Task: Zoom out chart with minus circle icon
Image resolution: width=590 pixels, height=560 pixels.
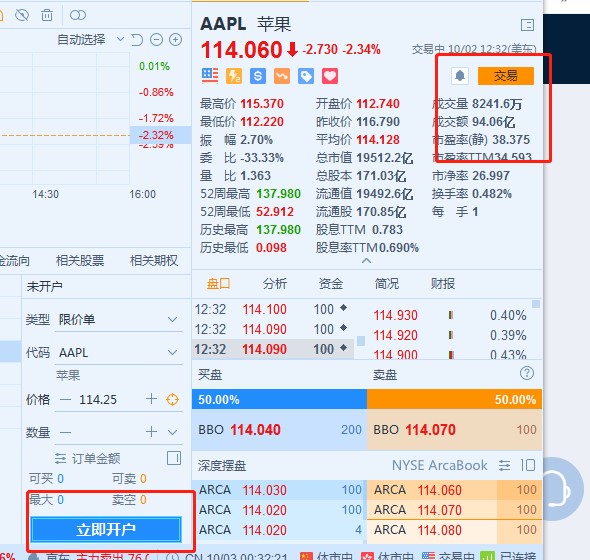Action: (x=156, y=40)
